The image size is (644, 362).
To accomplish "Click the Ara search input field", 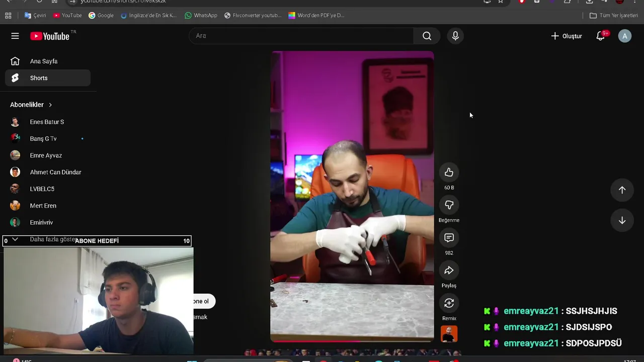I will point(302,36).
